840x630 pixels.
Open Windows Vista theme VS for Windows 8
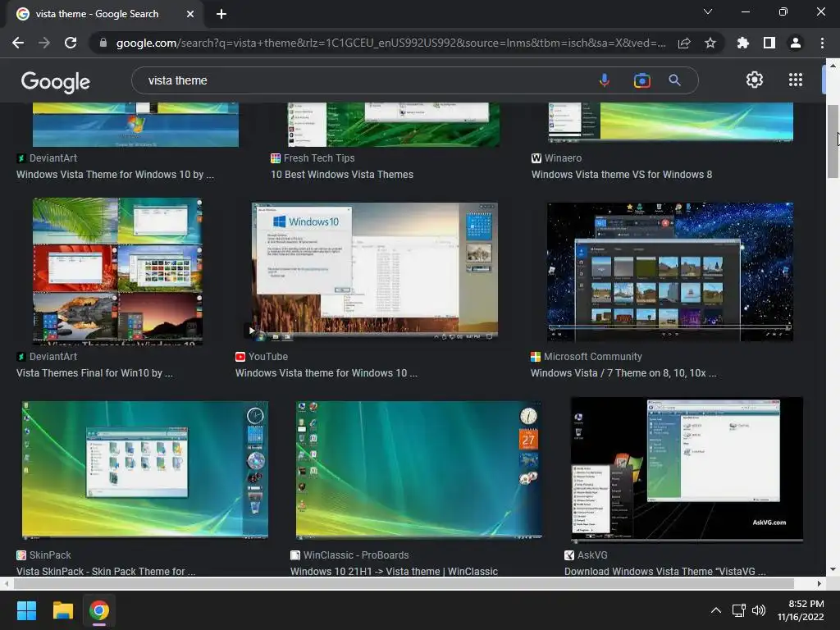point(622,175)
